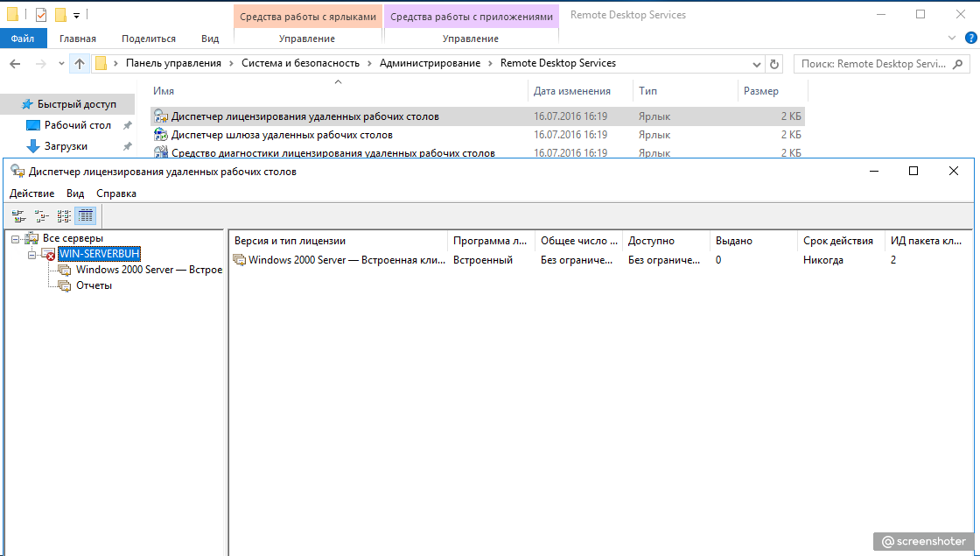
Task: Open the Действие menu
Action: tap(31, 194)
